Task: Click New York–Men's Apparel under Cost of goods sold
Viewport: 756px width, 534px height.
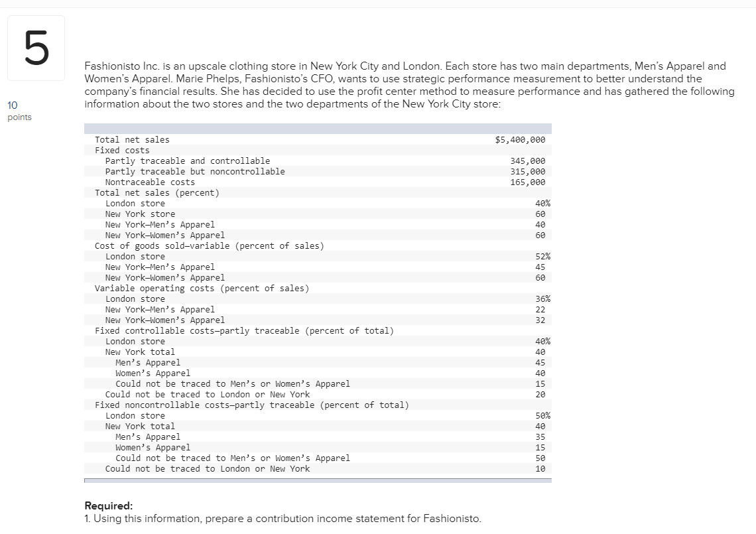Action: coord(160,267)
